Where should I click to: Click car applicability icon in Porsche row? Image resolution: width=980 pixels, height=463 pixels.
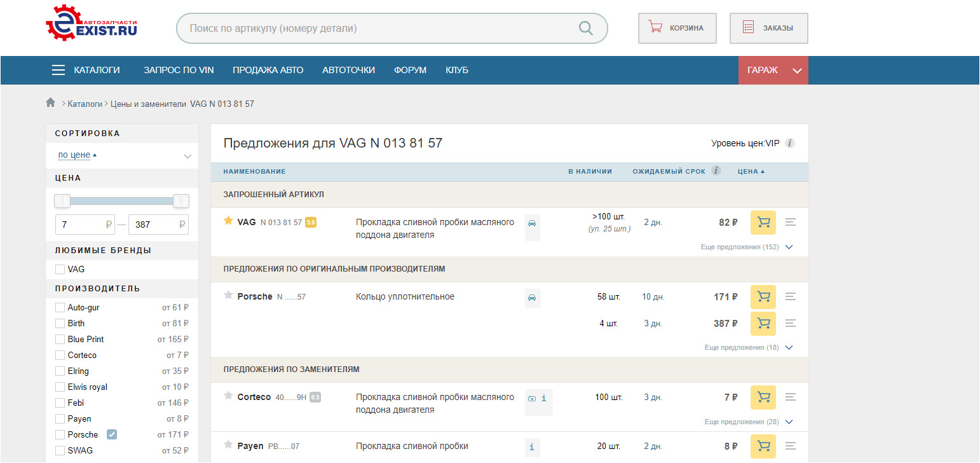pos(532,298)
